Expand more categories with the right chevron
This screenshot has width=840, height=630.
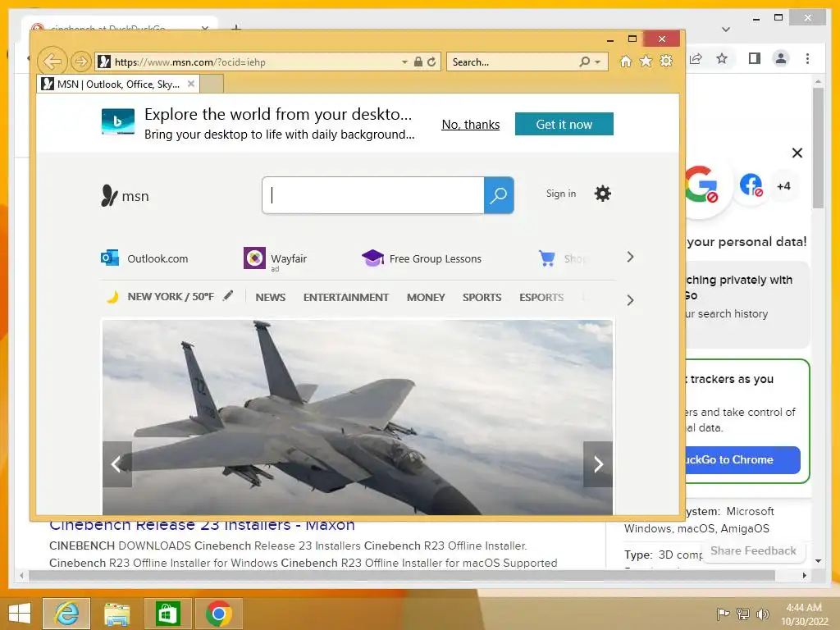click(x=631, y=300)
